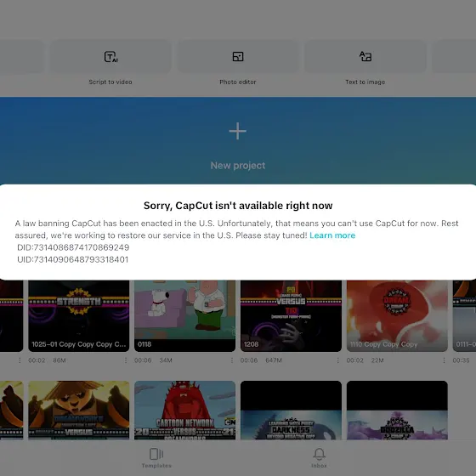Open the 1025-01 Strength project thumbnail
This screenshot has height=476, width=476.
click(78, 315)
